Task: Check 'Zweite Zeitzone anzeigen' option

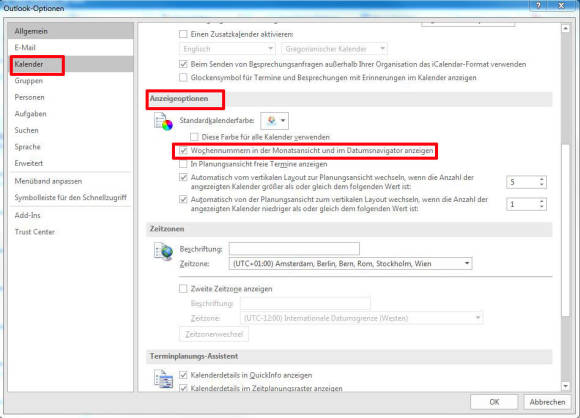Action: [183, 289]
